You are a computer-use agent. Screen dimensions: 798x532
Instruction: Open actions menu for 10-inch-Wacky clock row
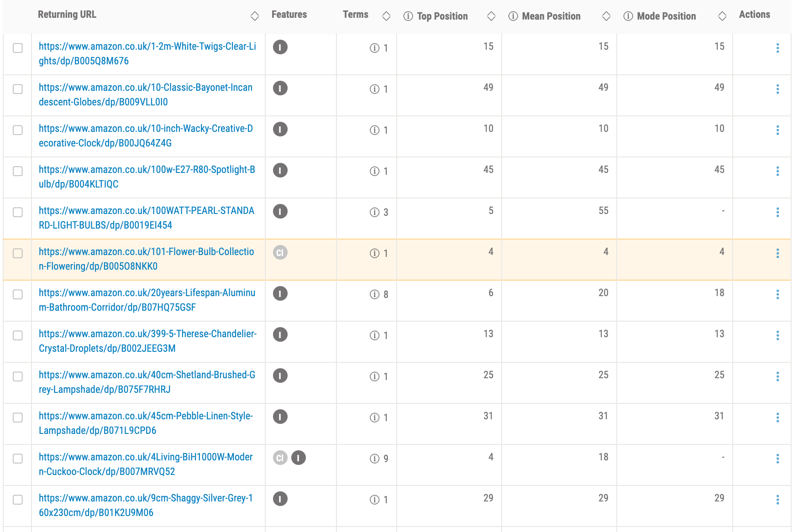[777, 130]
